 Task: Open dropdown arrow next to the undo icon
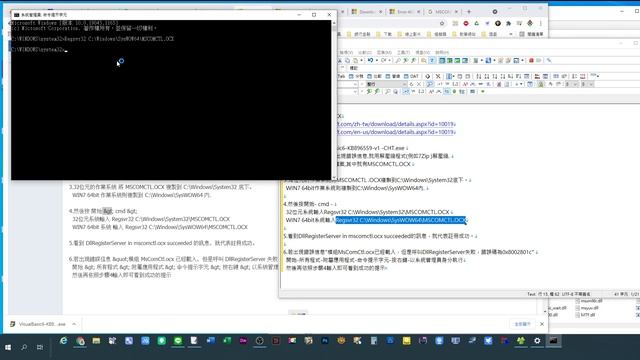click(376, 60)
